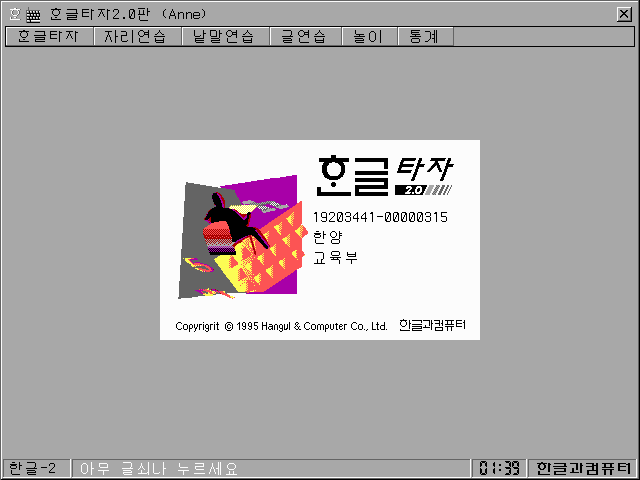This screenshot has height=480, width=640.
Task: Click the organization text 교육부
Action: click(335, 257)
